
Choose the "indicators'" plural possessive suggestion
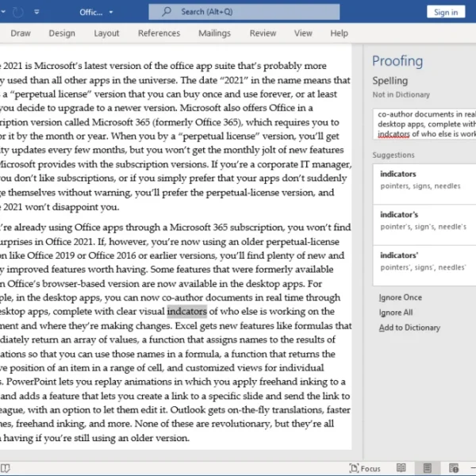[424, 265]
